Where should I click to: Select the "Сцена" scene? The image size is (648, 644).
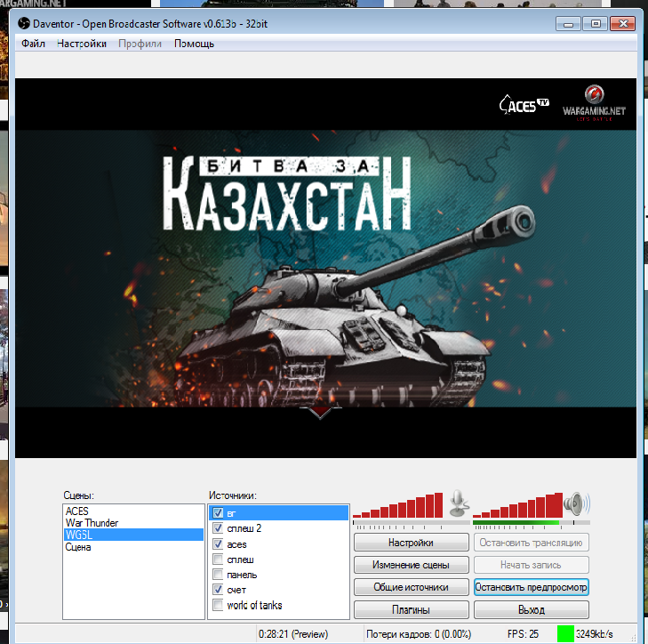(133, 547)
